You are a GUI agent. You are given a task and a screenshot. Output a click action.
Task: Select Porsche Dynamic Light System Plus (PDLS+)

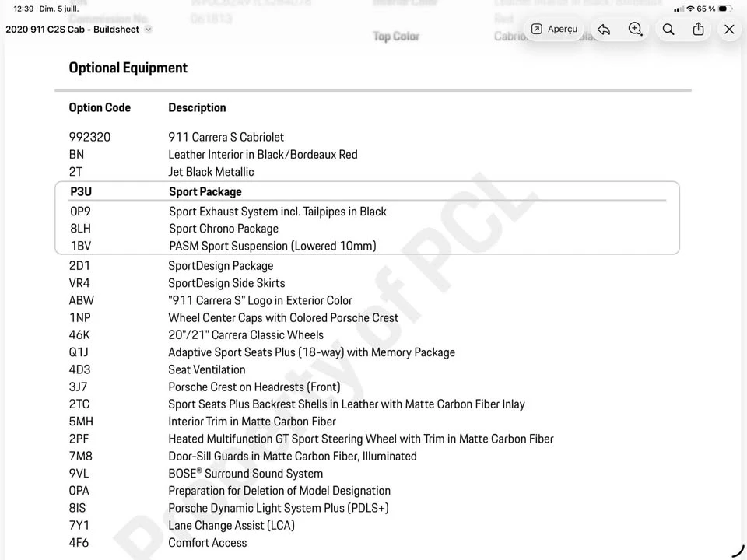coord(279,508)
